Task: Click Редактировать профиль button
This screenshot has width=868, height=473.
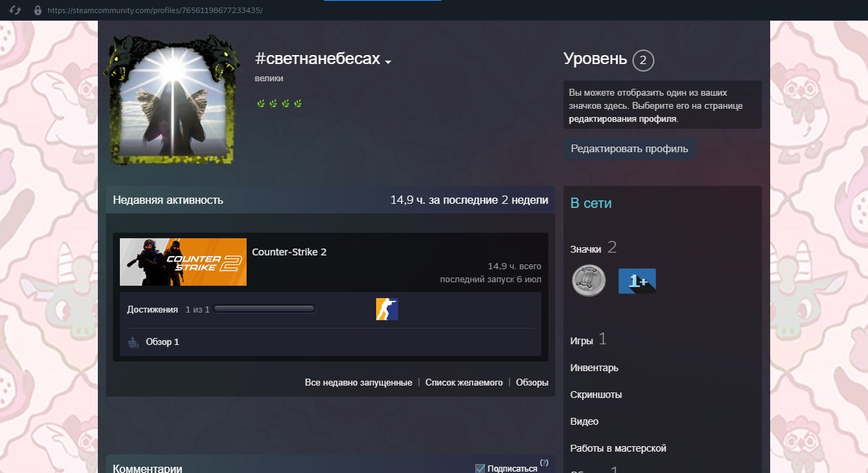Action: click(x=630, y=149)
